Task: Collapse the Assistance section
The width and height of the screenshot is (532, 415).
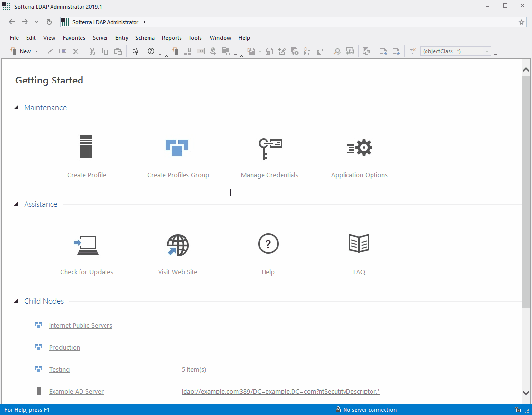Action: pos(16,204)
